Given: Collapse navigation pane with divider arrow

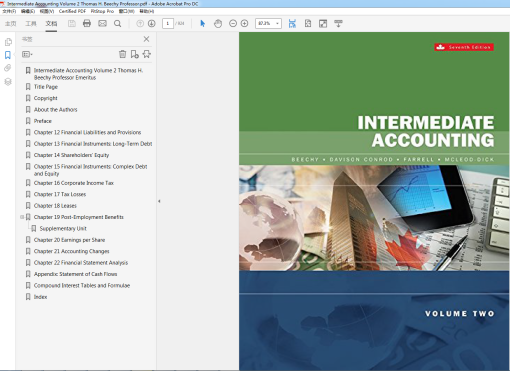Looking at the screenshot, I should [159, 201].
